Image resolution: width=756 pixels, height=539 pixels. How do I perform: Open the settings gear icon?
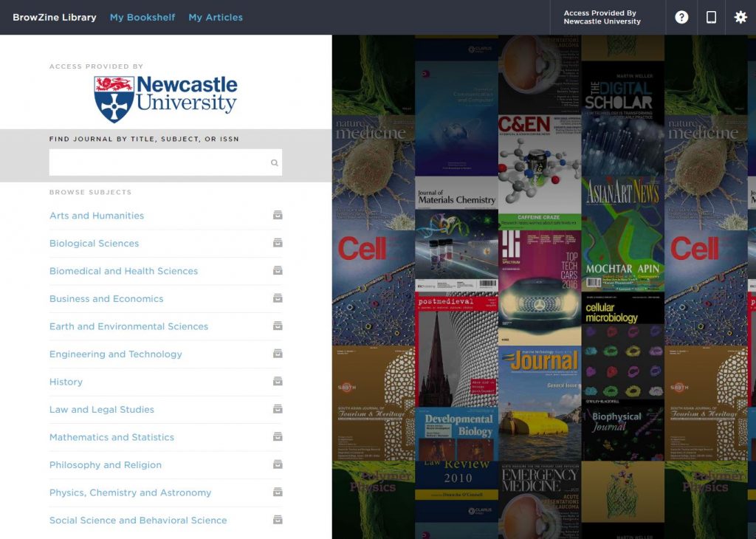point(740,17)
